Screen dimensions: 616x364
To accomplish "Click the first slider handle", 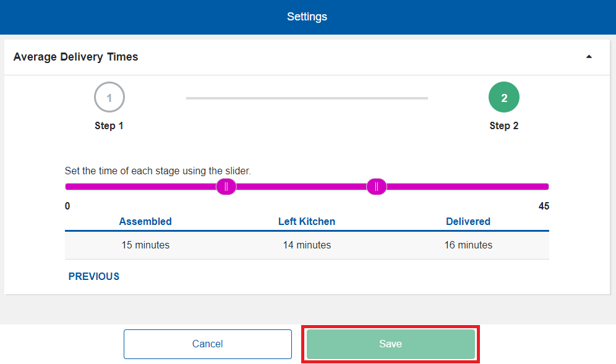I will (226, 187).
